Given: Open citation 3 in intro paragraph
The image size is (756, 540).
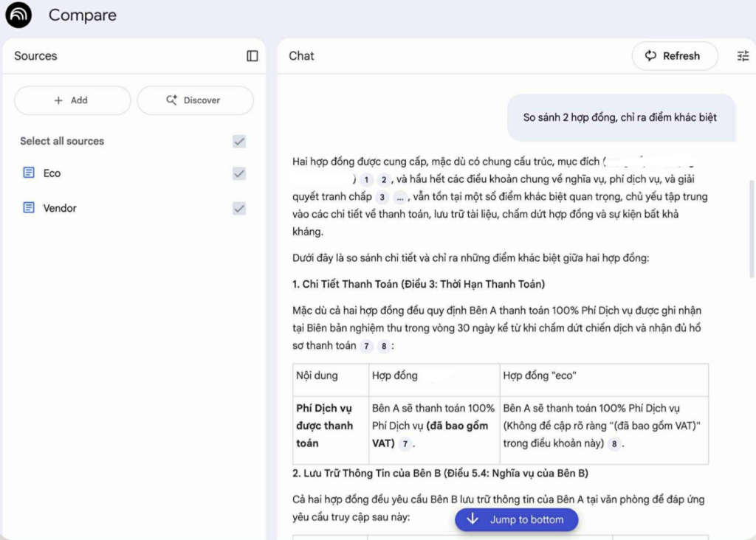Looking at the screenshot, I should pyautogui.click(x=382, y=198).
